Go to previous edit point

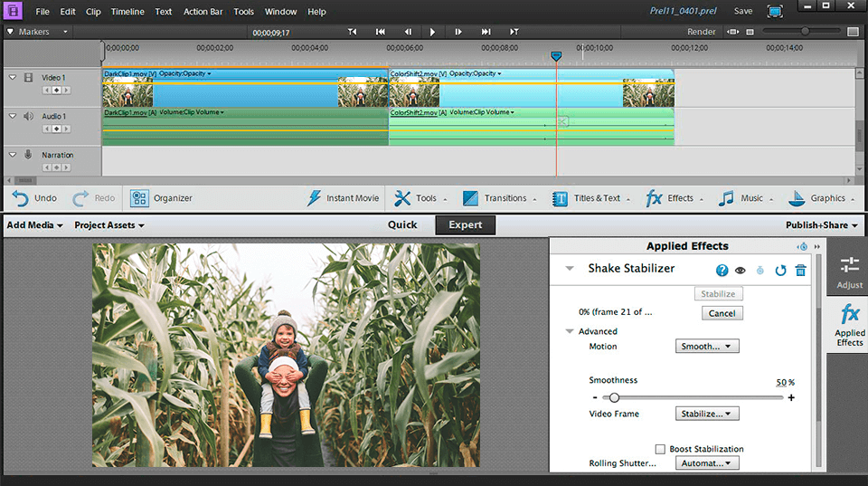click(352, 32)
